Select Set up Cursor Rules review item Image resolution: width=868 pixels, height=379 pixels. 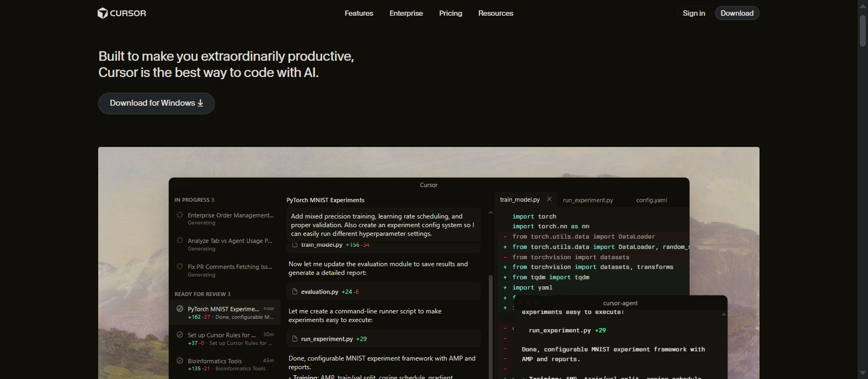(x=225, y=338)
